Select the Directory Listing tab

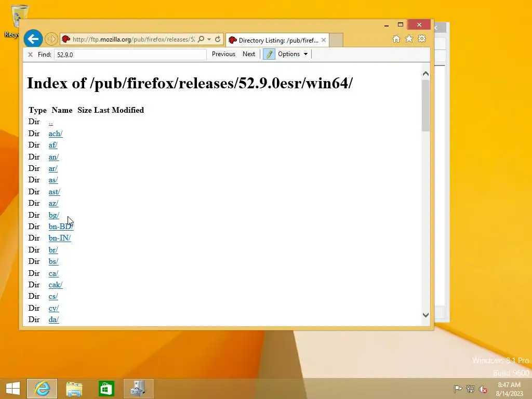276,40
